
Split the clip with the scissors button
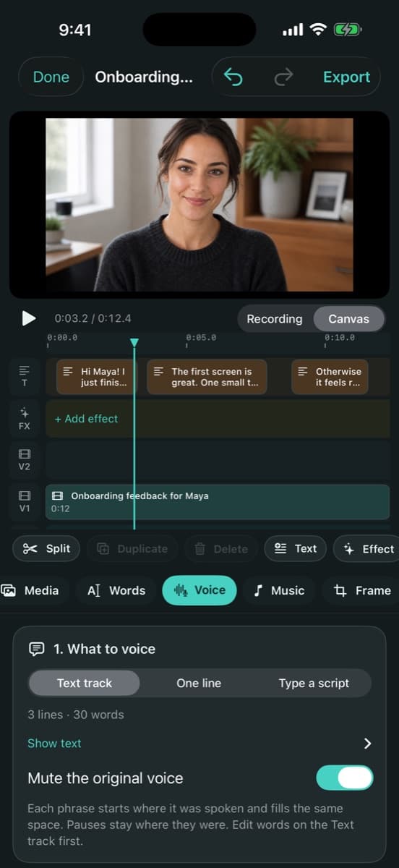point(46,548)
